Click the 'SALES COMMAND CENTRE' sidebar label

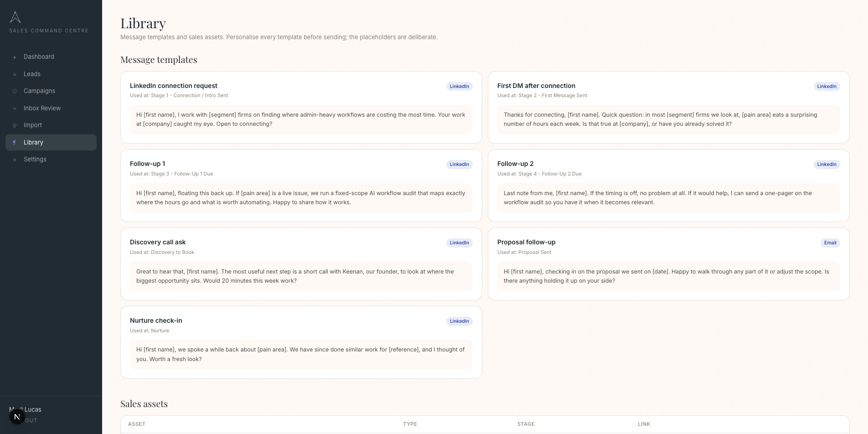coord(49,31)
